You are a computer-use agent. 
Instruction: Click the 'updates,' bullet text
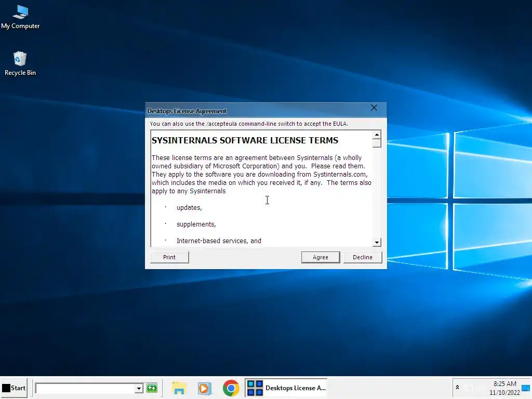click(189, 208)
